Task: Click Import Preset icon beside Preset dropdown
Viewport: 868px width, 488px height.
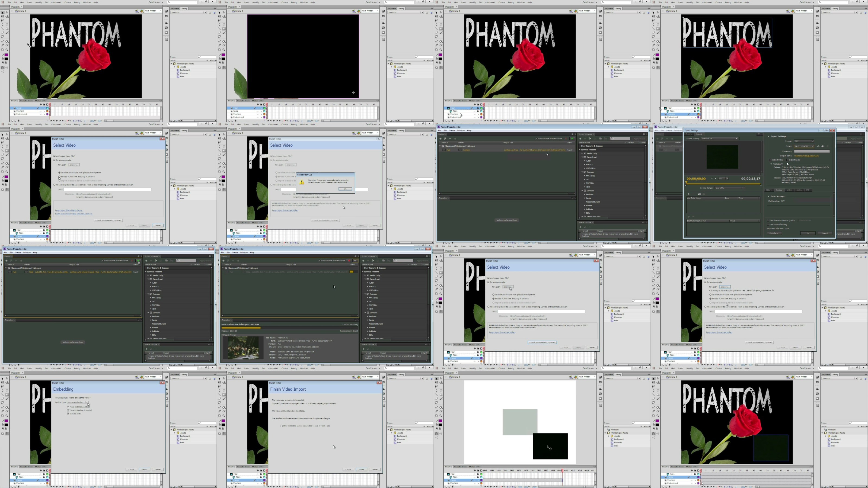Action: click(823, 146)
